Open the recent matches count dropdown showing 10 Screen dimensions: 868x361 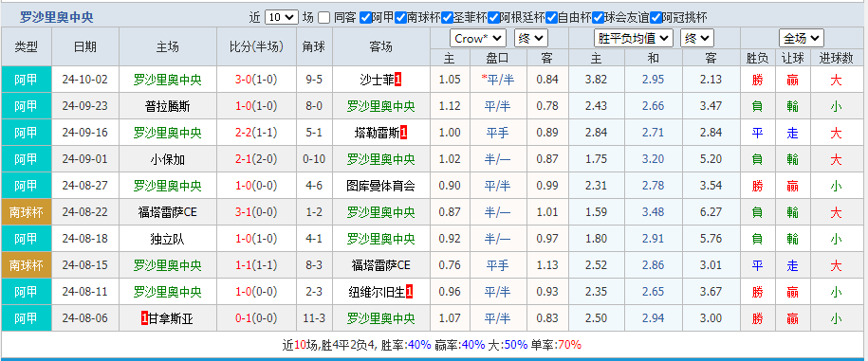pos(281,18)
